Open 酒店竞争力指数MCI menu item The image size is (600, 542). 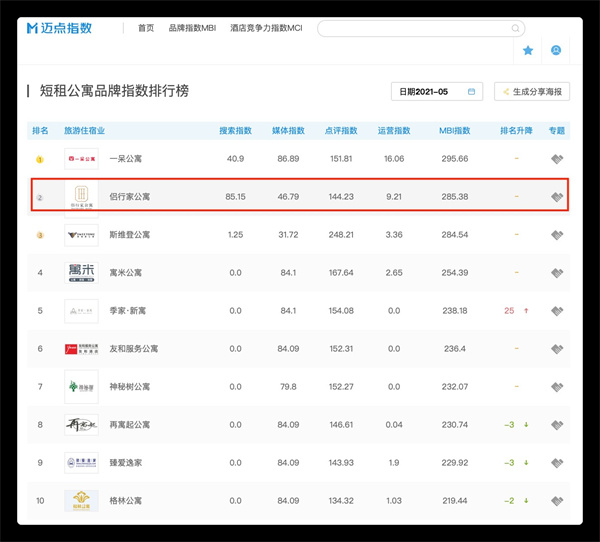coord(266,29)
